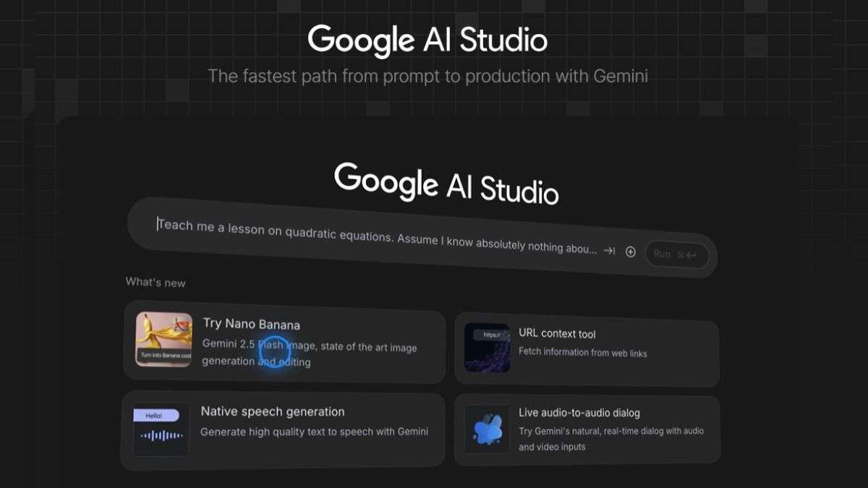Click the plus circle icon in prompt bar
868x488 pixels.
pos(631,252)
